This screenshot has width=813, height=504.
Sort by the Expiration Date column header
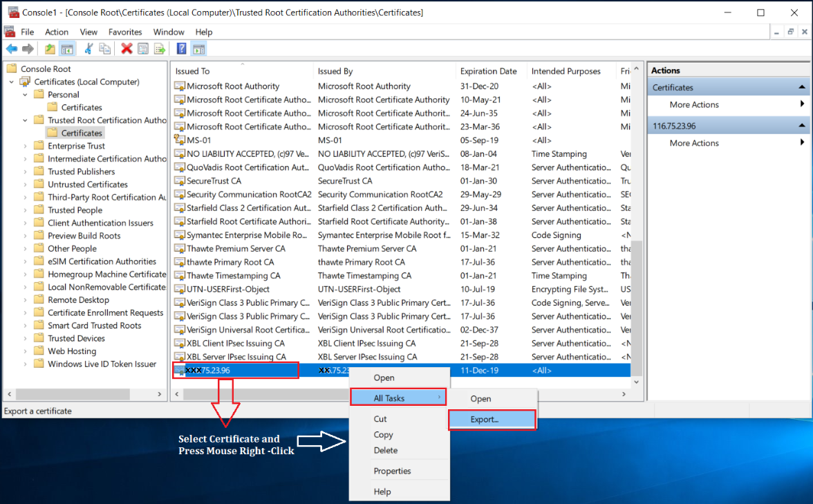491,71
